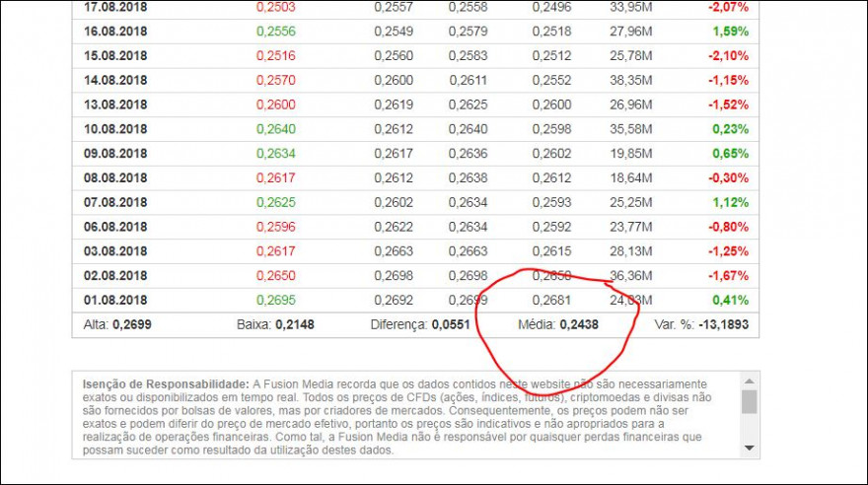Click the variation -1,25%

pos(729,251)
